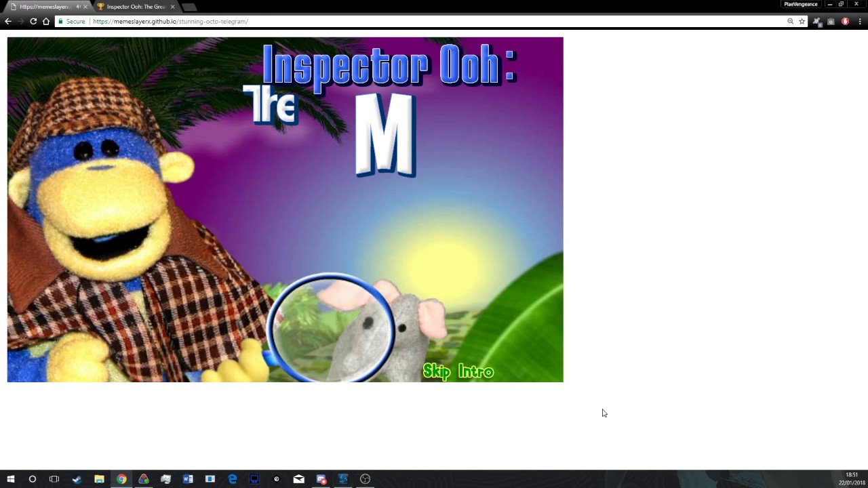Focus the address bar URL
This screenshot has width=868, height=488.
pyautogui.click(x=171, y=22)
